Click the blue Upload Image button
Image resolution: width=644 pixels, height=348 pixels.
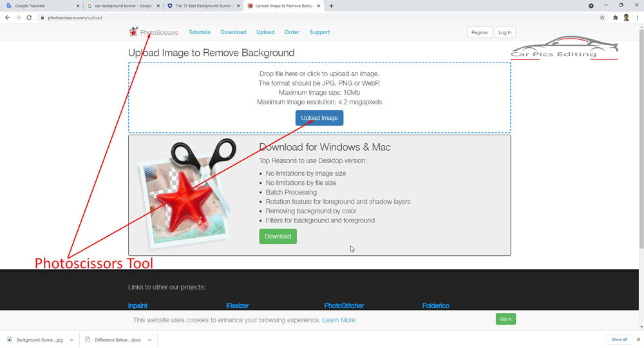pyautogui.click(x=319, y=118)
